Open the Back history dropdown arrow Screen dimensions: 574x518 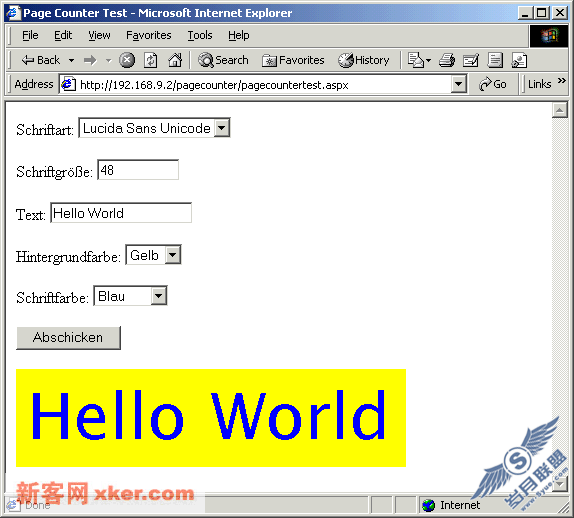71,60
